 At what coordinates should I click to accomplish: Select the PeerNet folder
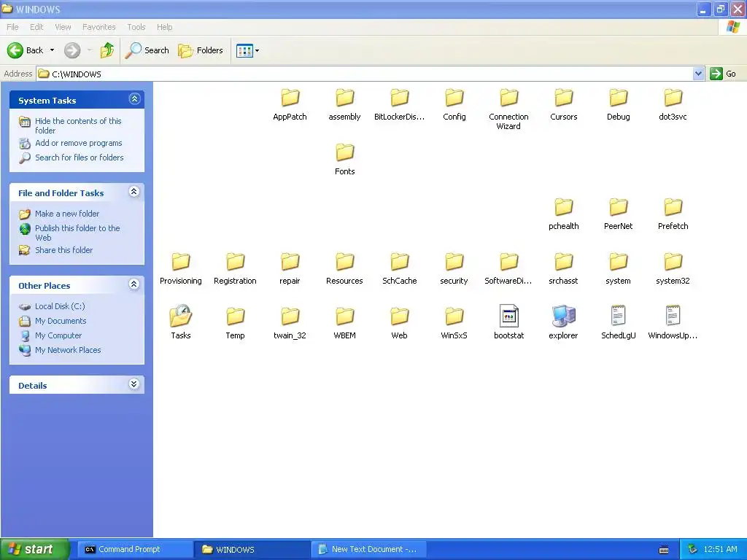[619, 214]
